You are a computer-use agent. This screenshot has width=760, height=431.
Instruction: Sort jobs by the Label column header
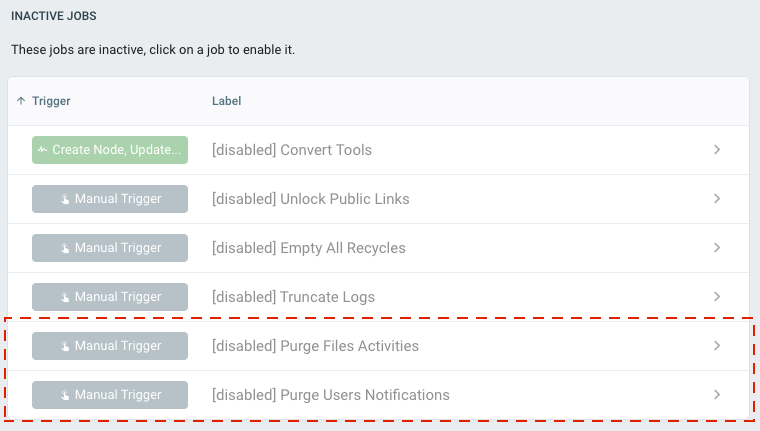pos(226,101)
